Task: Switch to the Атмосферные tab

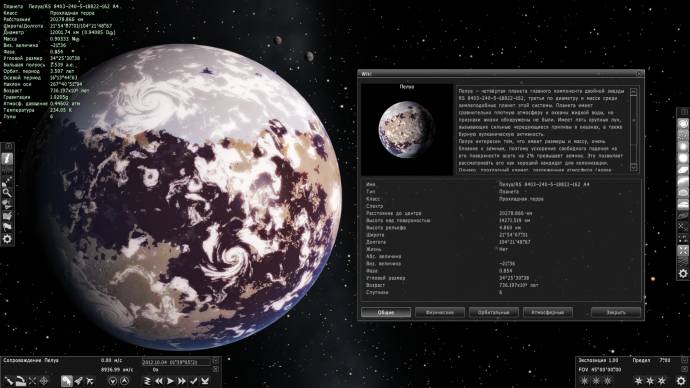Action: [x=548, y=312]
